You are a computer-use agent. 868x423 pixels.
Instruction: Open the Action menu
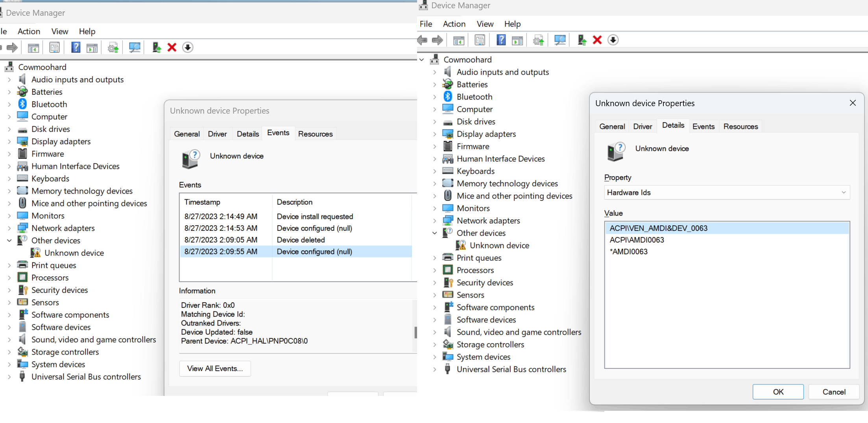pos(454,24)
